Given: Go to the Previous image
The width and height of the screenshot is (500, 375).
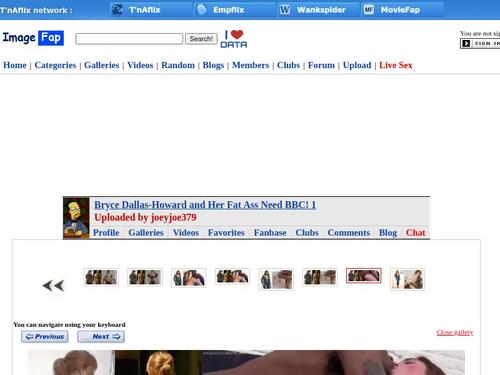Looking at the screenshot, I should click(45, 337).
